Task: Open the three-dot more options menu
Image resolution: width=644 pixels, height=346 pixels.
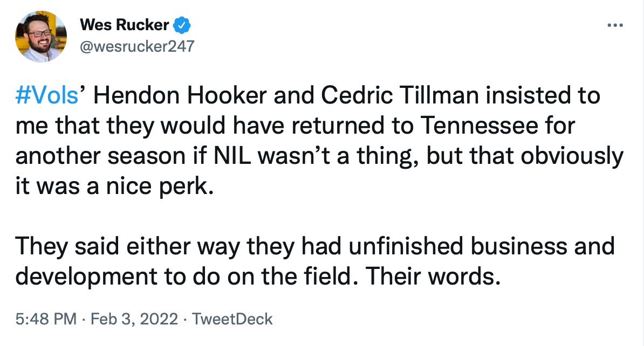Action: pos(614,25)
